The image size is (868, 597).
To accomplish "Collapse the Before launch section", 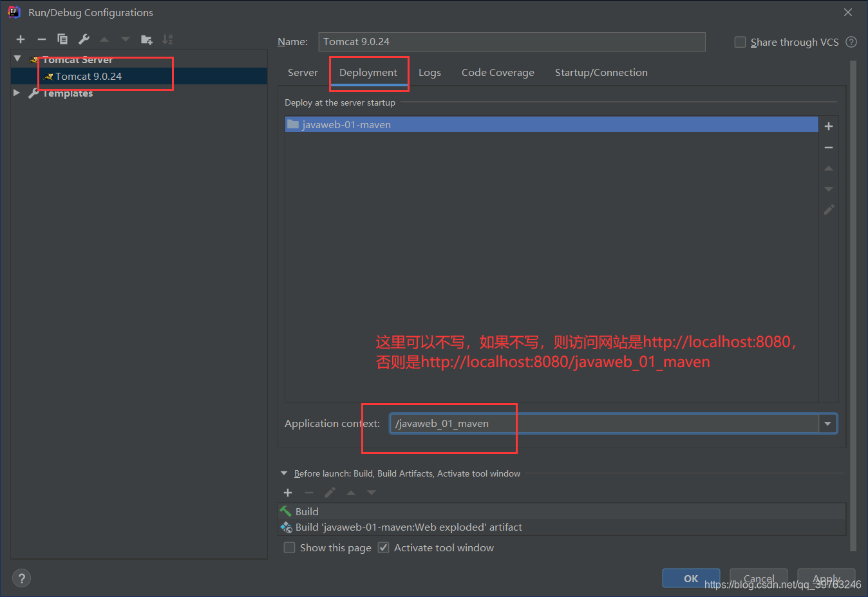I will [x=284, y=473].
